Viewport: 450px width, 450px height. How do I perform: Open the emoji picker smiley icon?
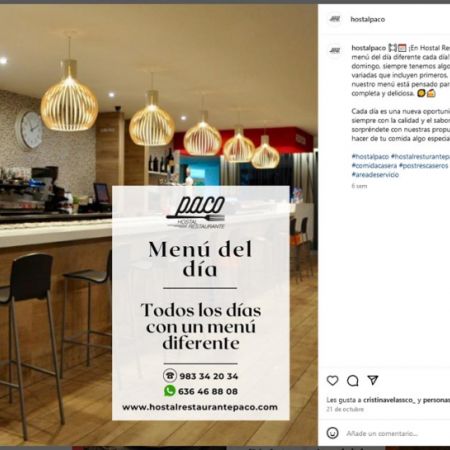(332, 433)
